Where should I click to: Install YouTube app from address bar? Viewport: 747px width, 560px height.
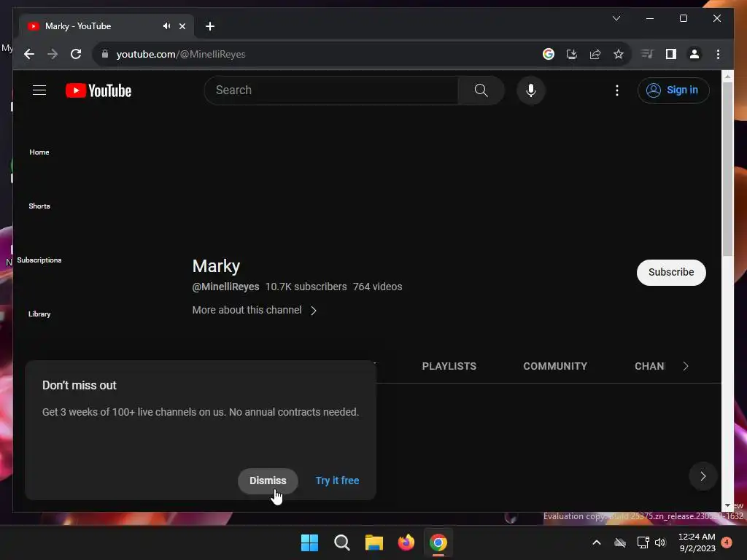click(x=572, y=54)
